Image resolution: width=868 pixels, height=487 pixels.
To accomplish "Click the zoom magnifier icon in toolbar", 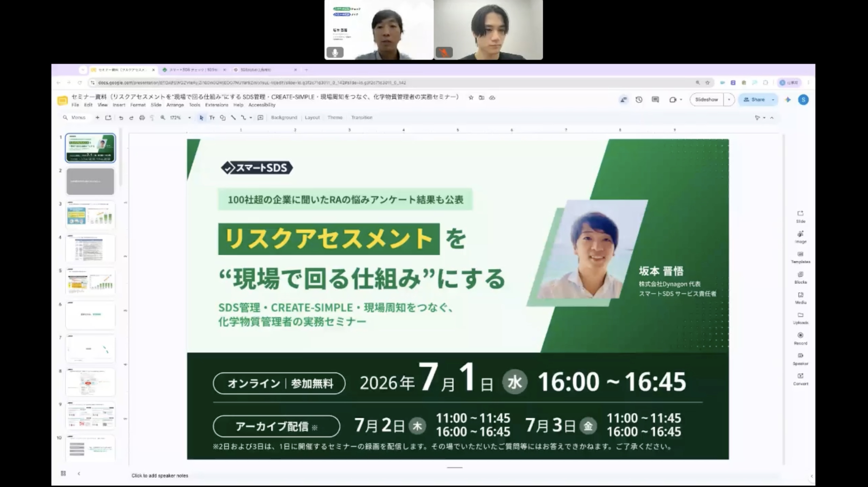I will point(163,117).
